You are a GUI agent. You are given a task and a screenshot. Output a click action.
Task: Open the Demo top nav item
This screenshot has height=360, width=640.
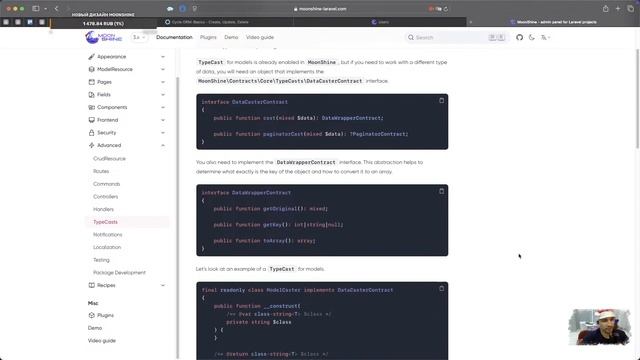click(231, 37)
